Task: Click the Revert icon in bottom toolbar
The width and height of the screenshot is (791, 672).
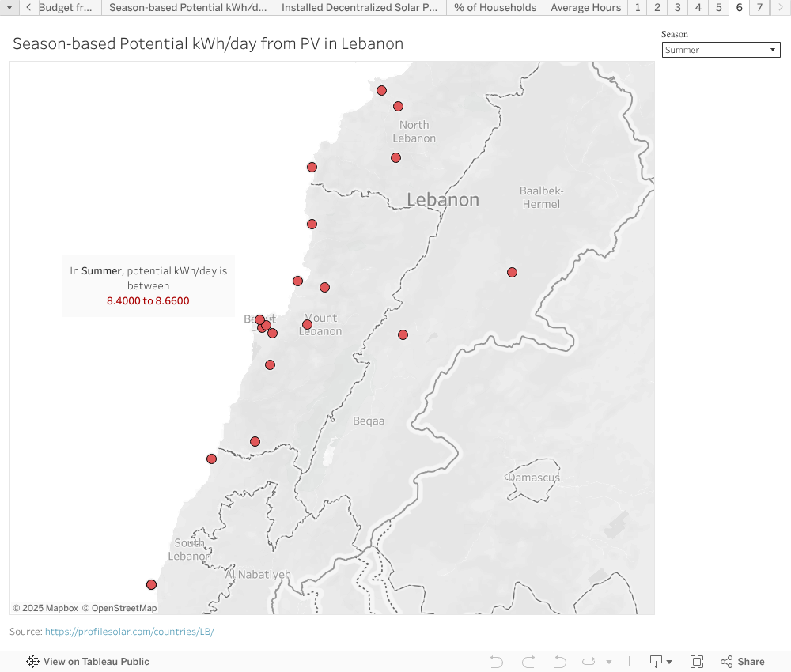Action: 559,662
